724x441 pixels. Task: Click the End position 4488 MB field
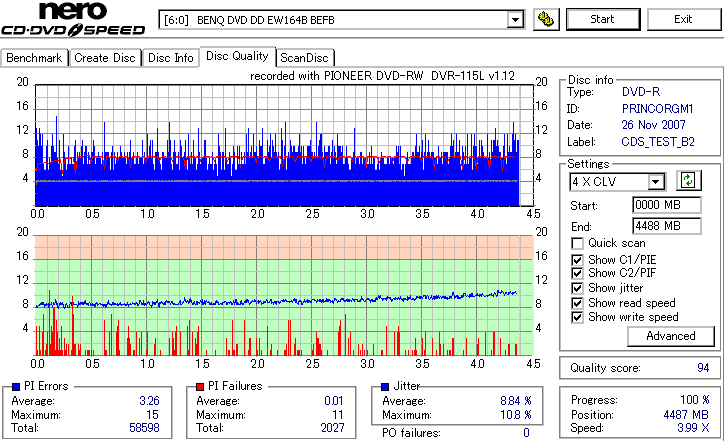(667, 226)
